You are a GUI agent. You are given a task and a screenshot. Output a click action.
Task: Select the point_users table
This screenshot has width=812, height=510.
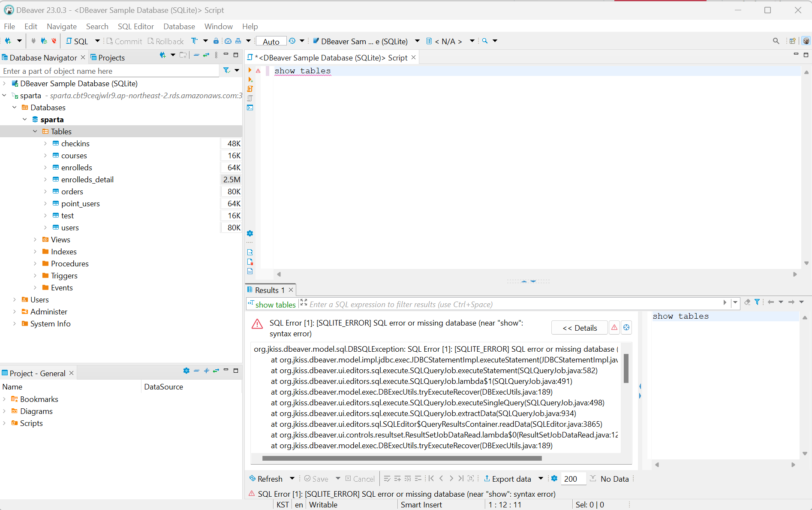(80, 203)
